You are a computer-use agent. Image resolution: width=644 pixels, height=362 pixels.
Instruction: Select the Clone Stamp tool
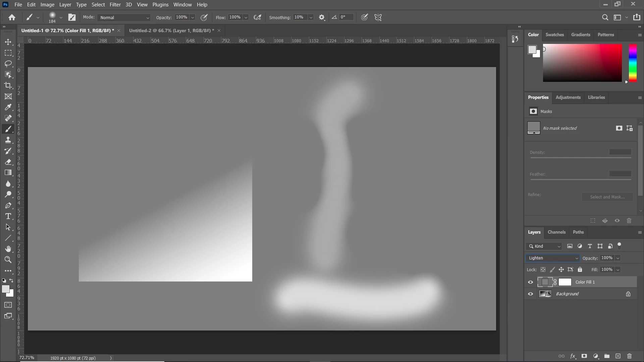[8, 140]
